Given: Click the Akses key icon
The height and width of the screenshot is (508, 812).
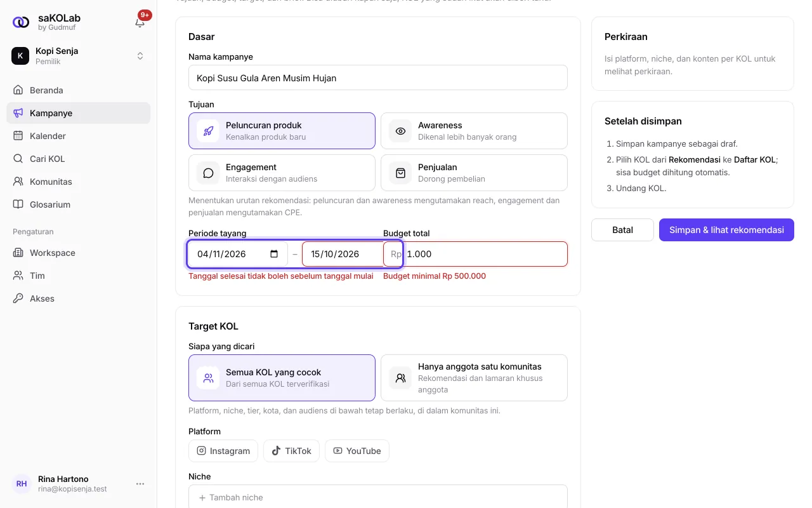Looking at the screenshot, I should [x=18, y=298].
